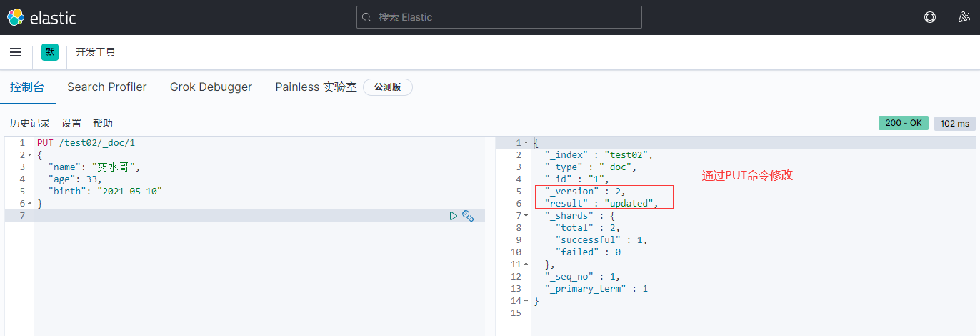Click the "total" : 2 response line
980x336 pixels.
click(x=589, y=227)
